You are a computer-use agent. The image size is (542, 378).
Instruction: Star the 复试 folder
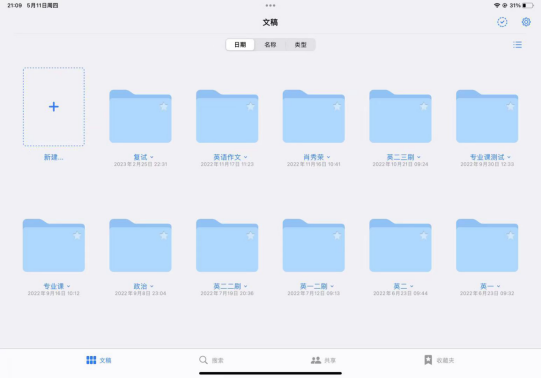click(x=164, y=106)
